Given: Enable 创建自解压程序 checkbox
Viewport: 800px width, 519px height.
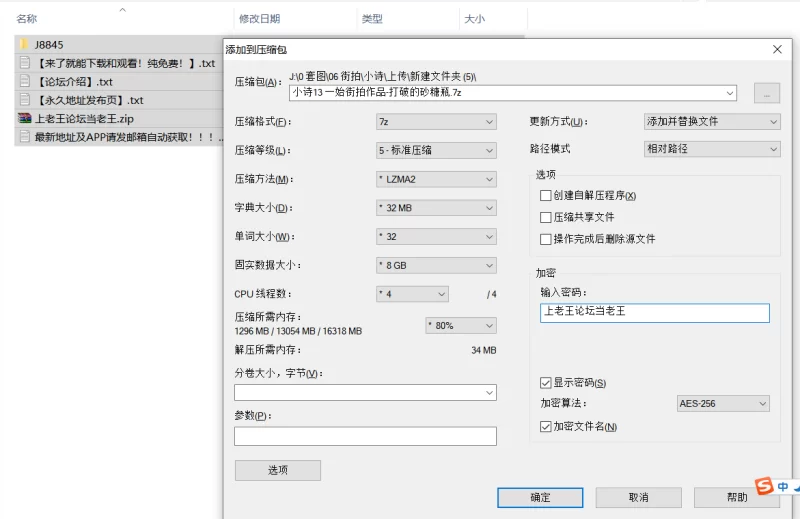Looking at the screenshot, I should [545, 195].
